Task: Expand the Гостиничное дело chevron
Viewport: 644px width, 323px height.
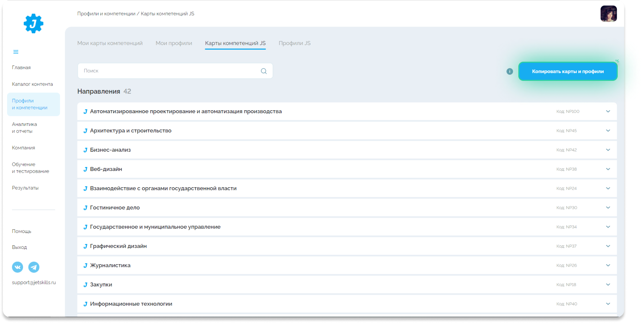Action: (608, 207)
